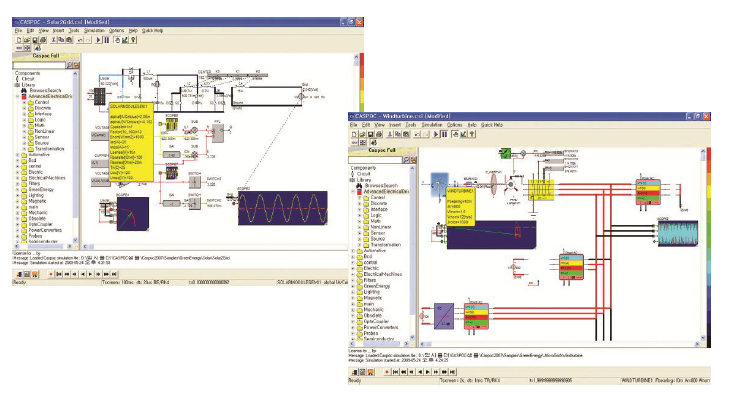This screenshot has height=398, width=731.
Task: Open the Simulation menu in Solar window
Action: tap(94, 31)
